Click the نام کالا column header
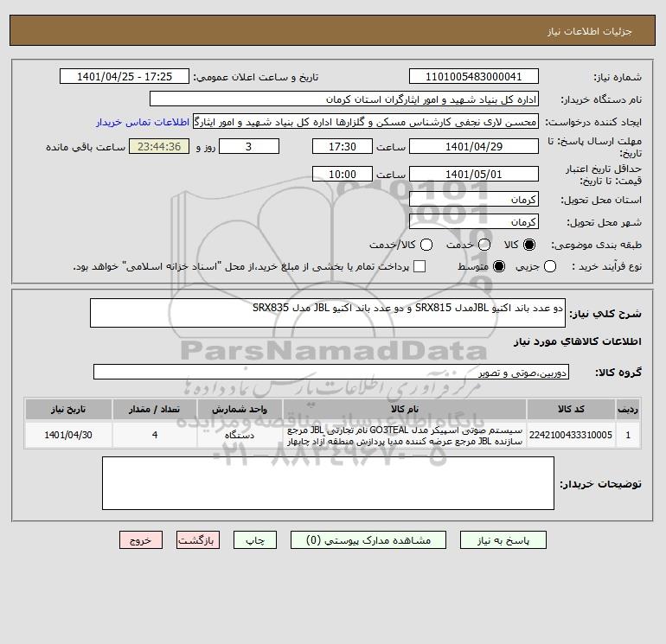666x644 pixels. point(405,409)
